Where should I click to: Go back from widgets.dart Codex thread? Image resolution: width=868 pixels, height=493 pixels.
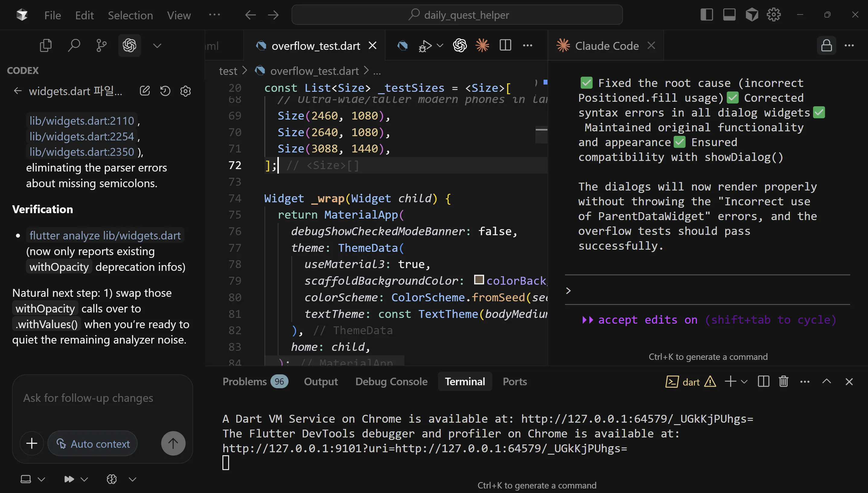click(x=18, y=91)
